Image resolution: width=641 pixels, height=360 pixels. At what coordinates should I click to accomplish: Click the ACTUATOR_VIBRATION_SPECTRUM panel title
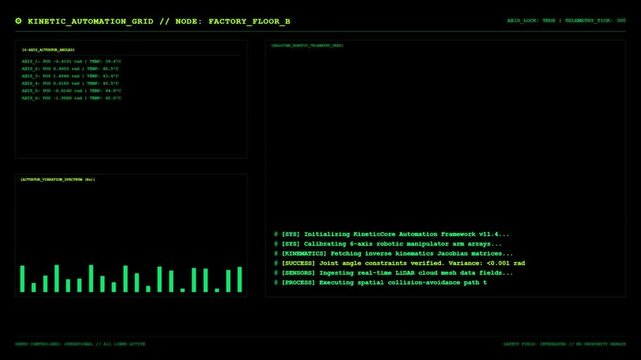(58, 179)
